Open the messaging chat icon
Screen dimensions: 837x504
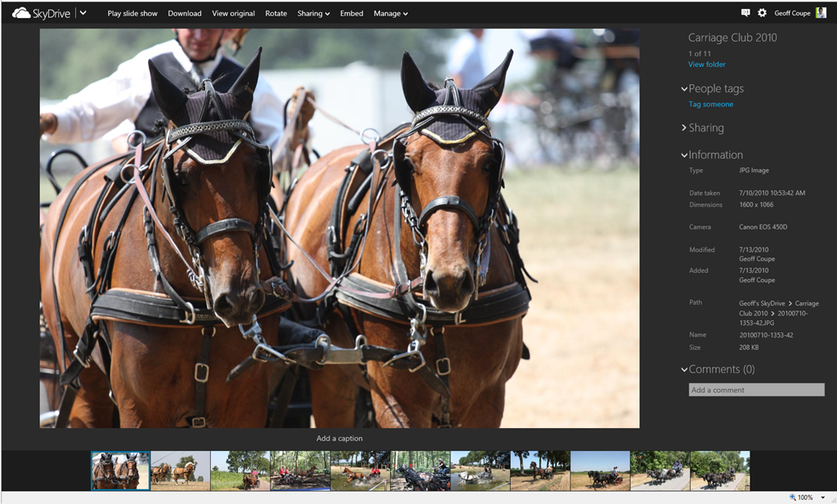tap(745, 13)
